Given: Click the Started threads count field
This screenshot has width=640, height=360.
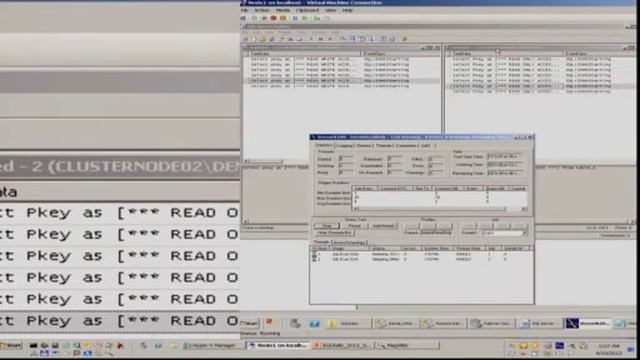Looking at the screenshot, I should [x=346, y=159].
